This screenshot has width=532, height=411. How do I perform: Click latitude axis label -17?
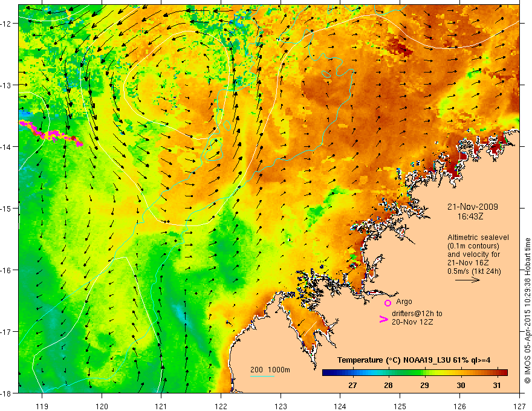click(x=7, y=332)
